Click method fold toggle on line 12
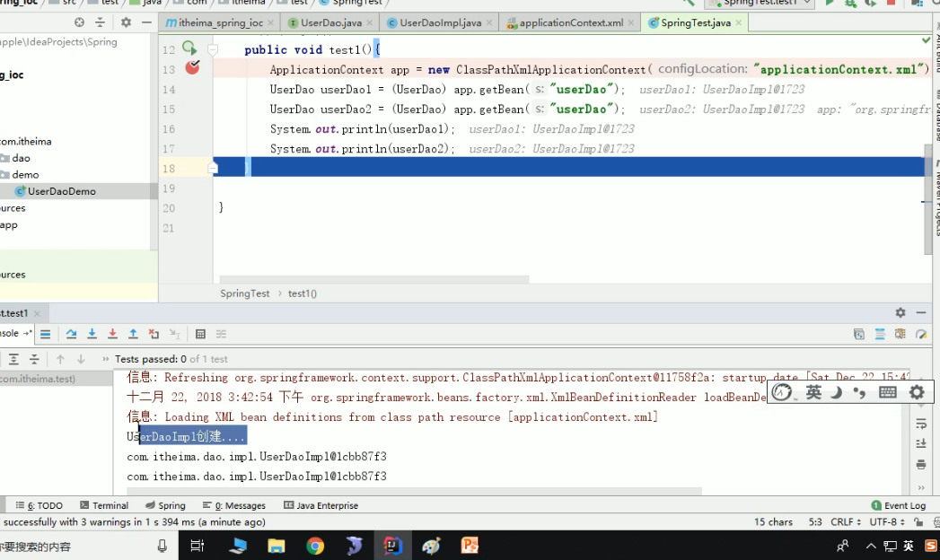 click(x=212, y=49)
